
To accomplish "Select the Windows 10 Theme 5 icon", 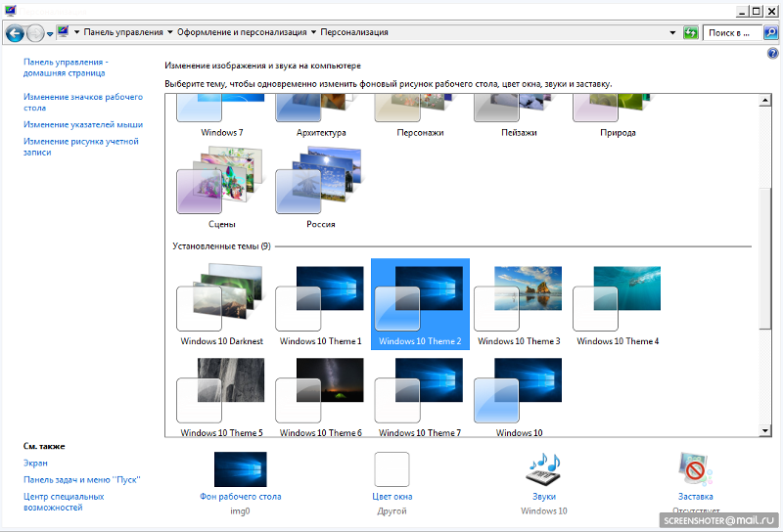I will [222, 396].
